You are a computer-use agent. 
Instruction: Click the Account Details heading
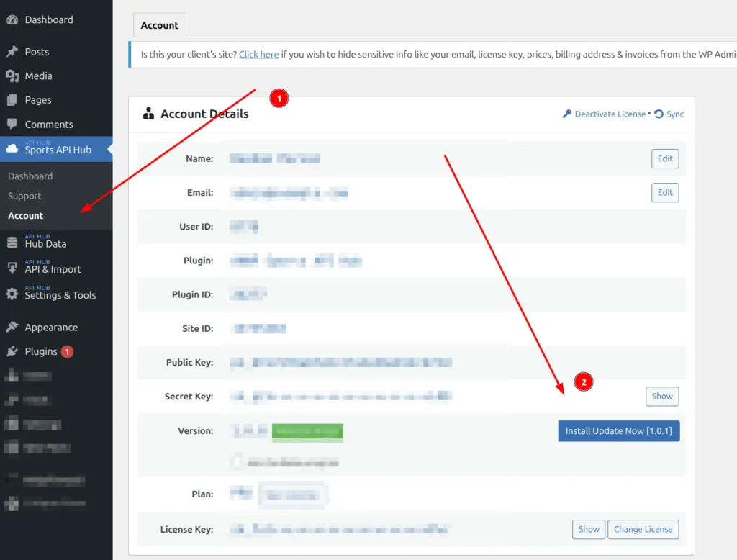coord(204,114)
